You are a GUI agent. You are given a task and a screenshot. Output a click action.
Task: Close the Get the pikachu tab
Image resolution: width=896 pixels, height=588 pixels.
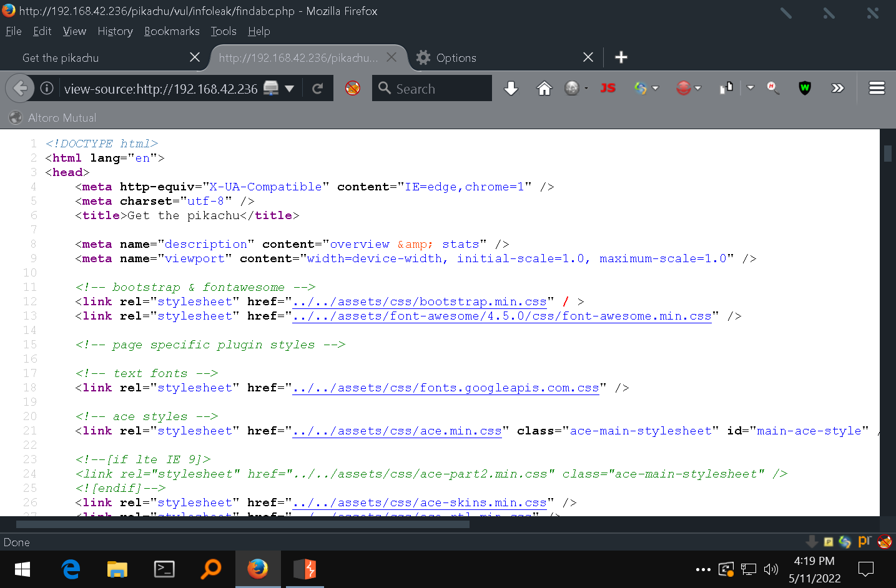point(195,57)
